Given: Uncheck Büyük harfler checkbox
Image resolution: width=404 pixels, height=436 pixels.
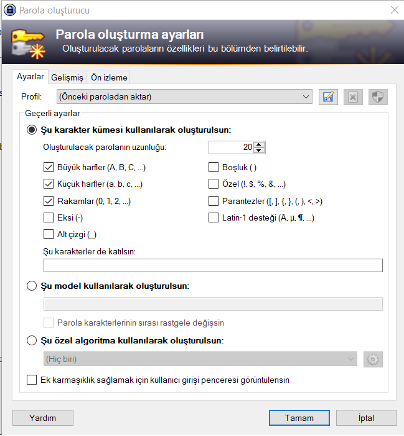Looking at the screenshot, I should (x=48, y=167).
